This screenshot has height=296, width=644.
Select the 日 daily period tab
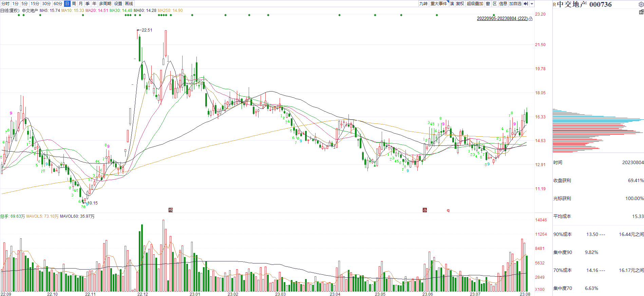point(67,4)
